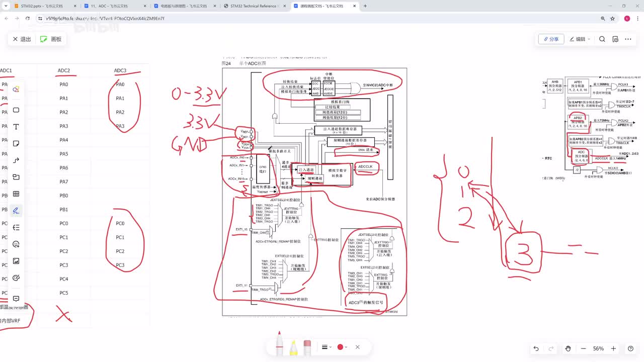The height and width of the screenshot is (362, 644).
Task: Switch to the yellow highlighter tool
Action: click(x=293, y=345)
